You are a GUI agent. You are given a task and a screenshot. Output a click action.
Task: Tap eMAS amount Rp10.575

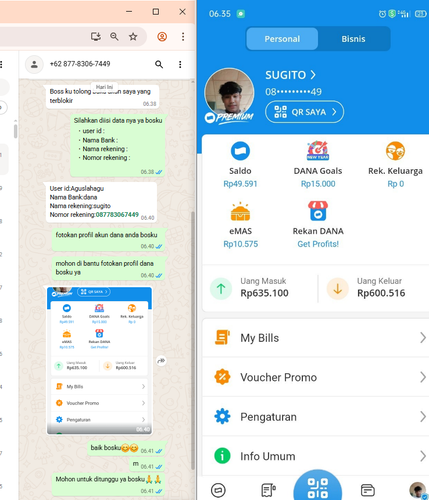pyautogui.click(x=241, y=244)
